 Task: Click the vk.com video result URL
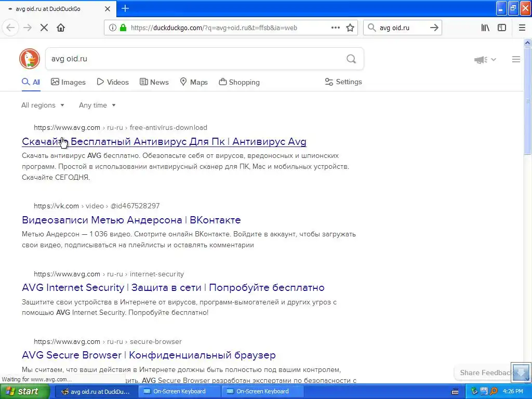(x=97, y=206)
